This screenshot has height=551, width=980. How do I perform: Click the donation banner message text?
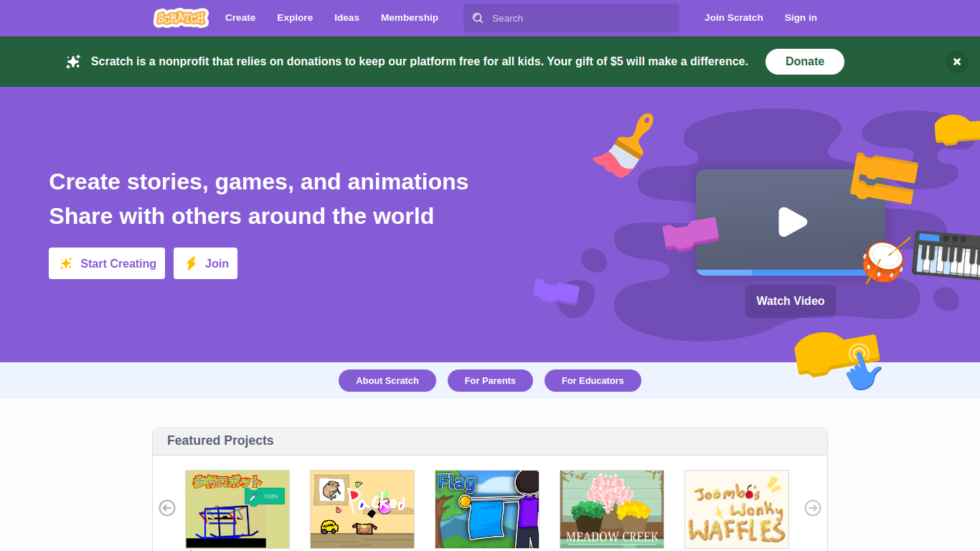click(x=420, y=62)
